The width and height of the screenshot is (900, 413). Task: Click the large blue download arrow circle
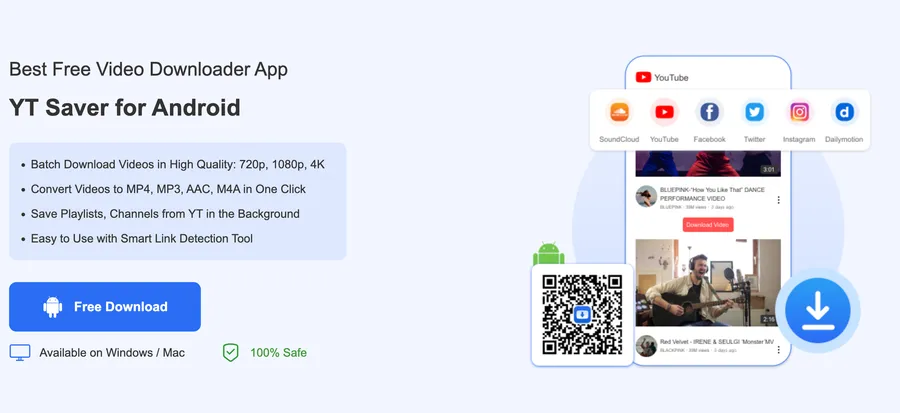[x=817, y=310]
